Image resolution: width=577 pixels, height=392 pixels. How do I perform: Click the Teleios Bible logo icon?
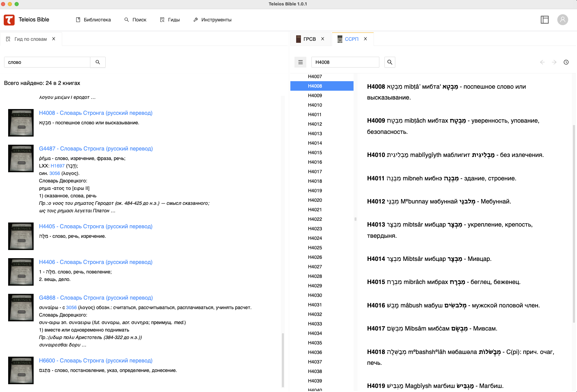(9, 20)
